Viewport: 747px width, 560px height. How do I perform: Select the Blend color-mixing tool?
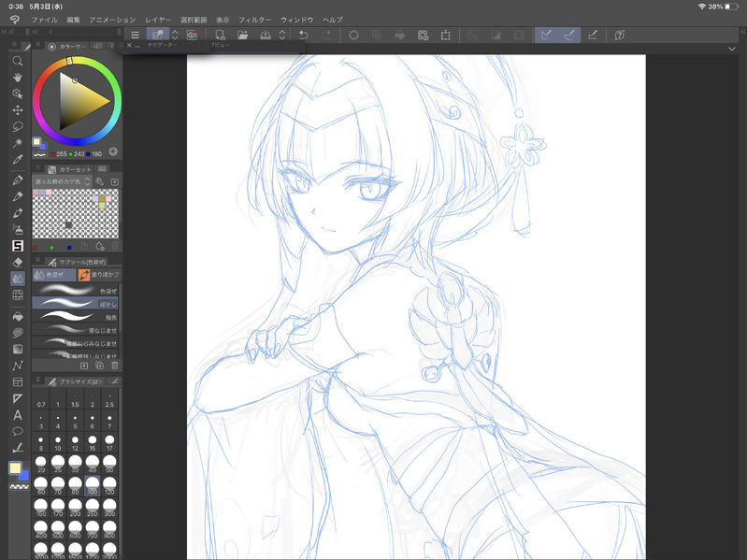tap(18, 279)
